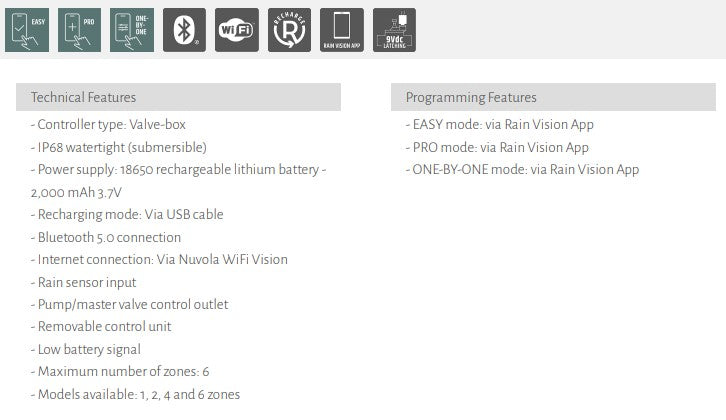726x420 pixels.
Task: Select the Technical Features header
Action: [x=178, y=97]
